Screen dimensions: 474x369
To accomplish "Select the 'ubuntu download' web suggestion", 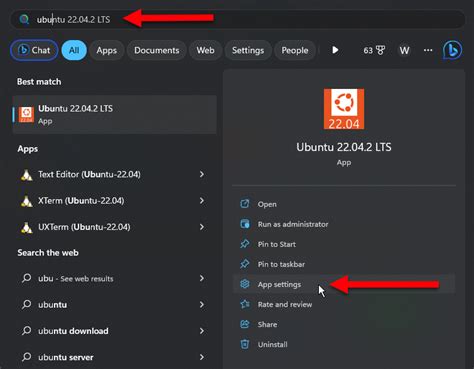I will pyautogui.click(x=113, y=331).
